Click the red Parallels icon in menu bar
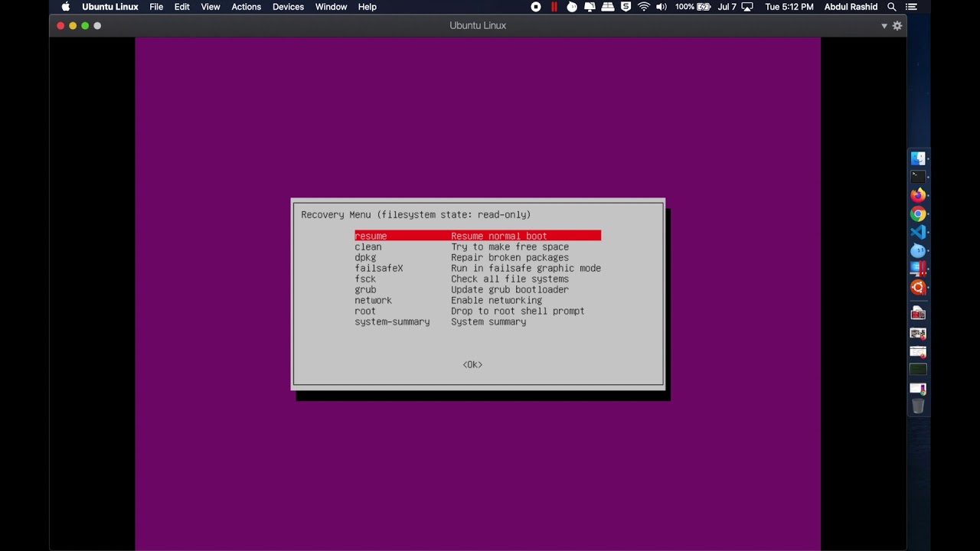The image size is (980, 551). point(554,7)
